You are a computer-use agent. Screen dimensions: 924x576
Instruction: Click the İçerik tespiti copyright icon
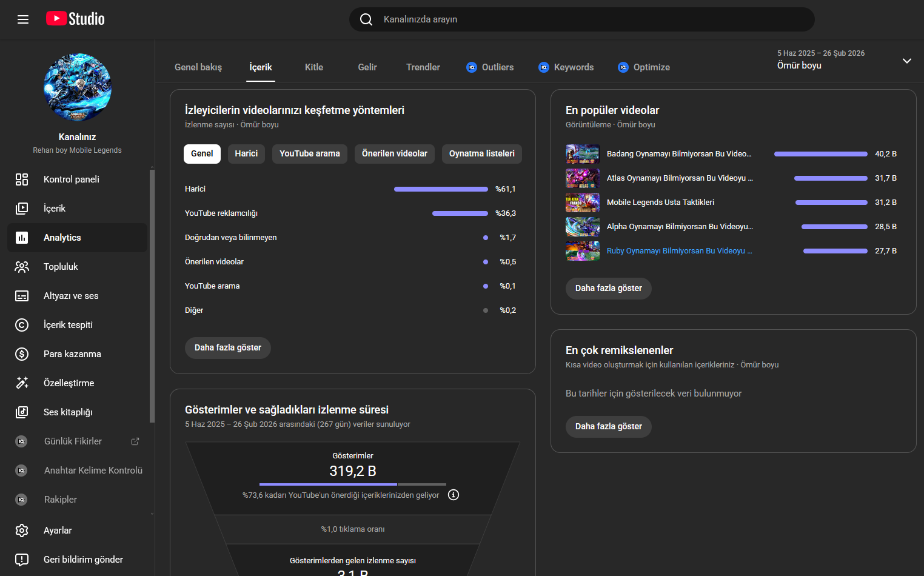(22, 325)
